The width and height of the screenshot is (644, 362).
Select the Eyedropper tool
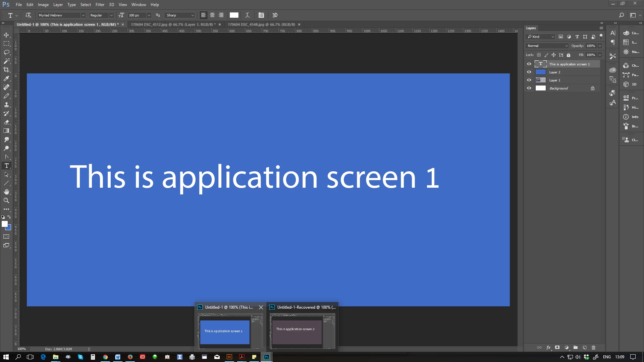point(6,78)
